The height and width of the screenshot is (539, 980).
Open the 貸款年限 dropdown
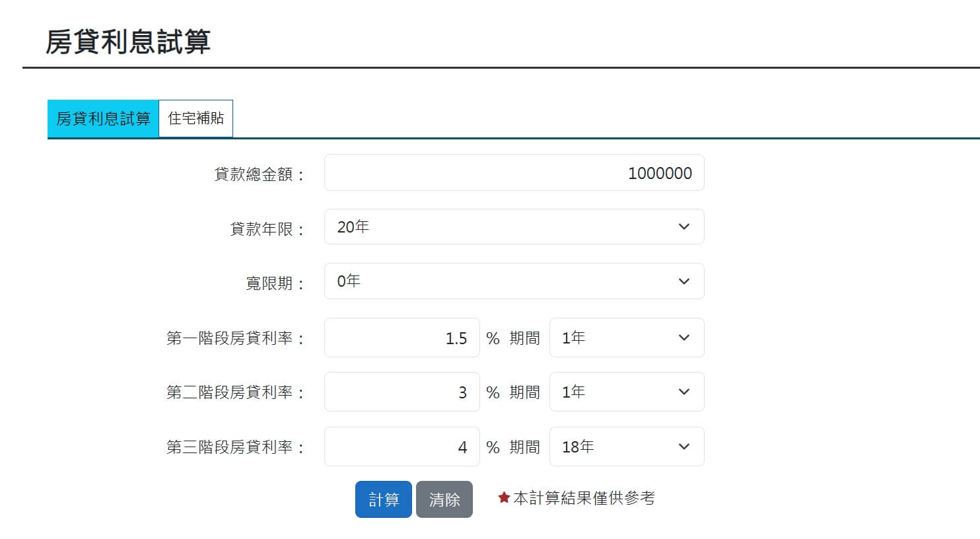[x=514, y=227]
